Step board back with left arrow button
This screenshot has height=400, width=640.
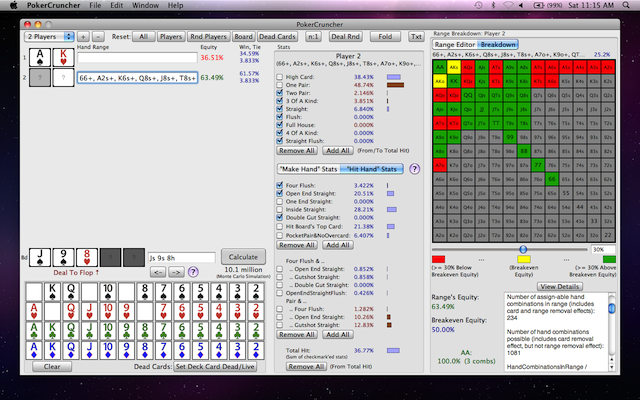pyautogui.click(x=159, y=272)
